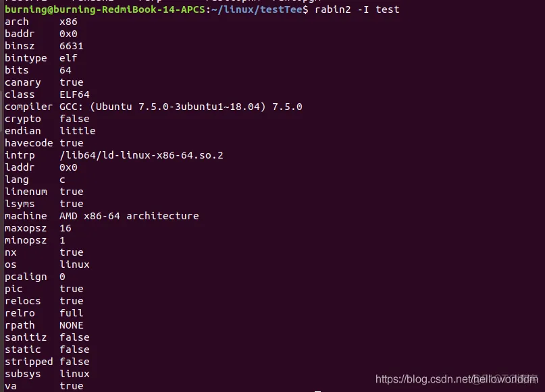Click the endian value little
The height and width of the screenshot is (392, 545).
click(x=78, y=131)
